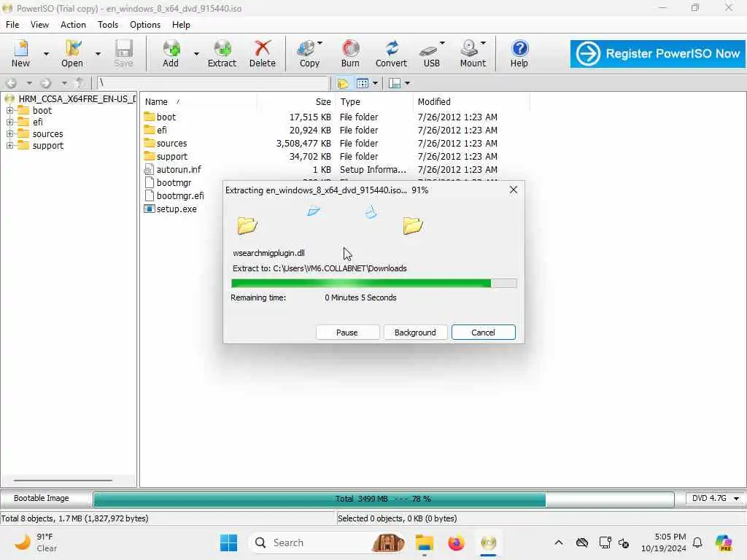Open the view mode dropdown arrow
The width and height of the screenshot is (747, 560).
pos(375,83)
